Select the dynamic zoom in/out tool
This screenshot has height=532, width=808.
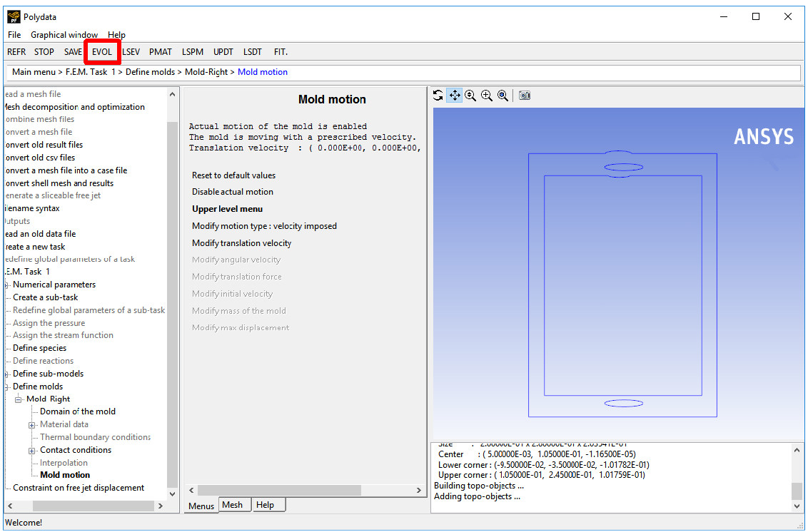470,96
